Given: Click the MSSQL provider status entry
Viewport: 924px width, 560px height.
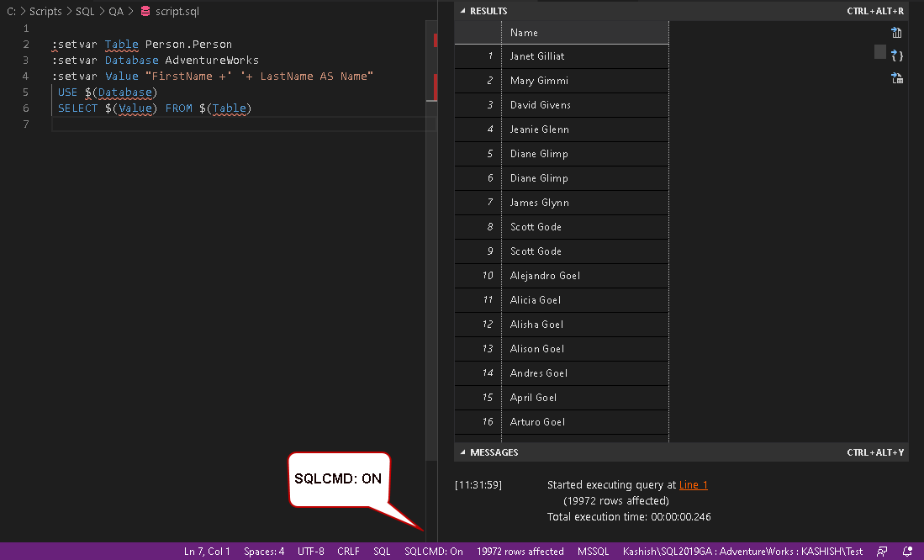Looking at the screenshot, I should tap(593, 551).
